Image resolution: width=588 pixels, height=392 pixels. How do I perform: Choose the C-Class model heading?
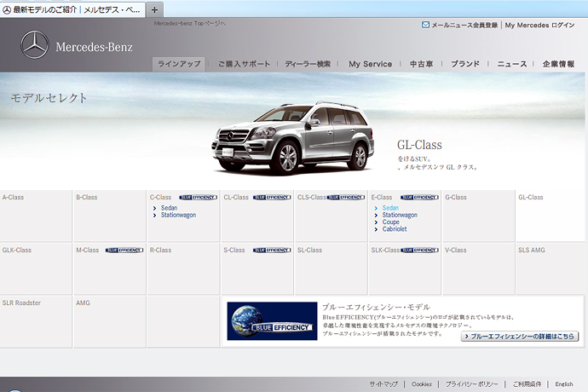[160, 198]
